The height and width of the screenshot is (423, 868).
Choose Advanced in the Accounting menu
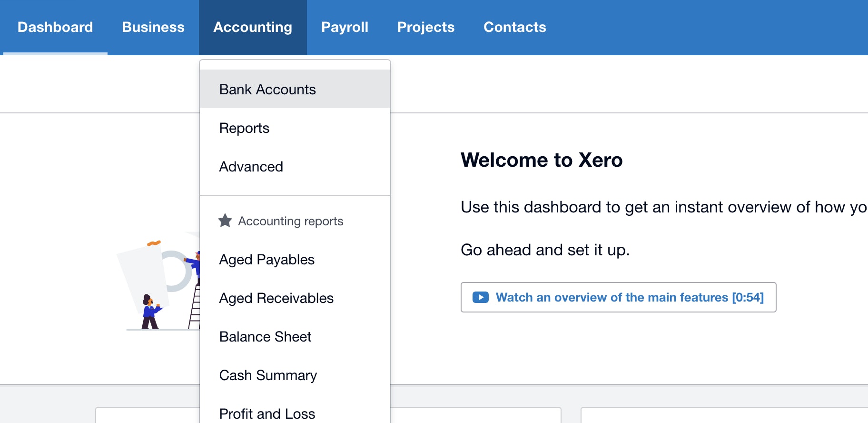coord(295,166)
